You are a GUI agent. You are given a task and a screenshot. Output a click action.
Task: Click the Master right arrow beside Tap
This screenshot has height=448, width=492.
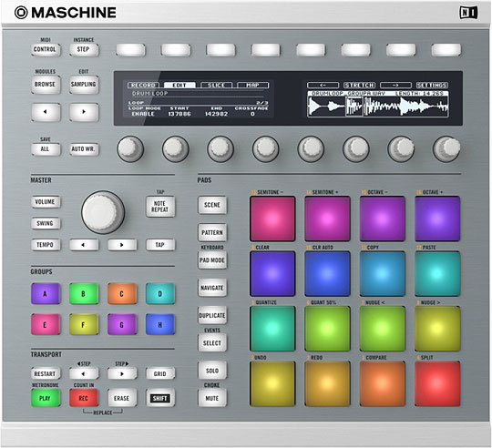coord(122,245)
